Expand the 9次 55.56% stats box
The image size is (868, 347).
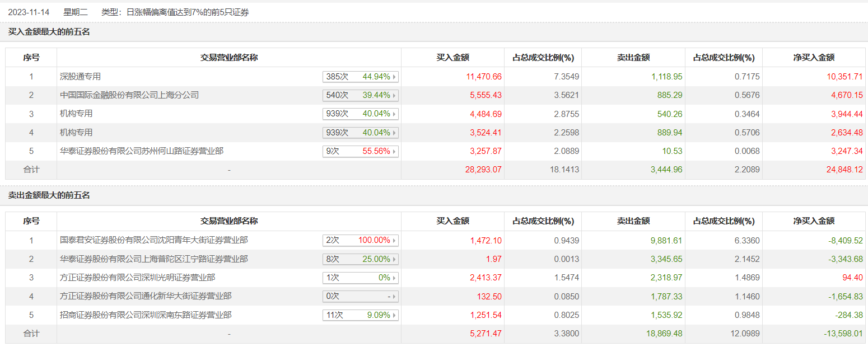(361, 151)
